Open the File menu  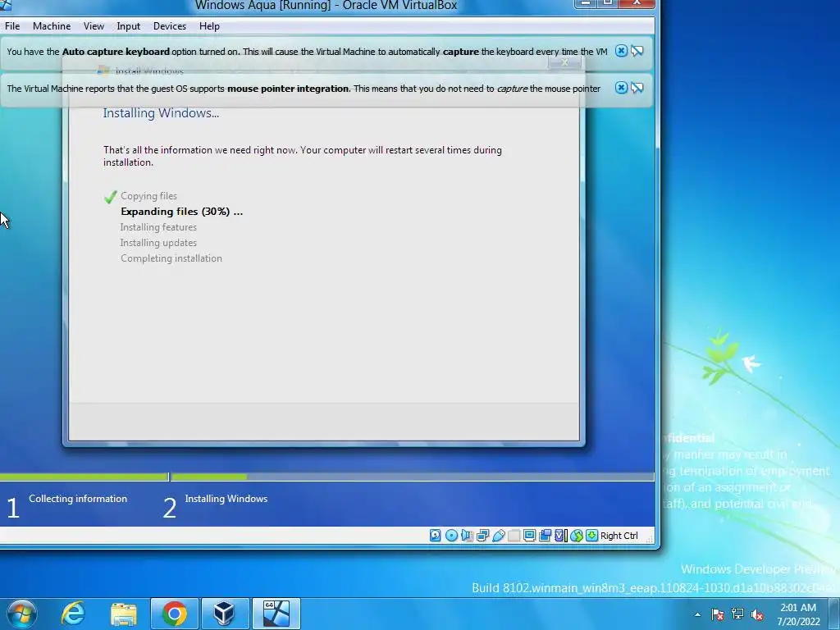coord(12,25)
